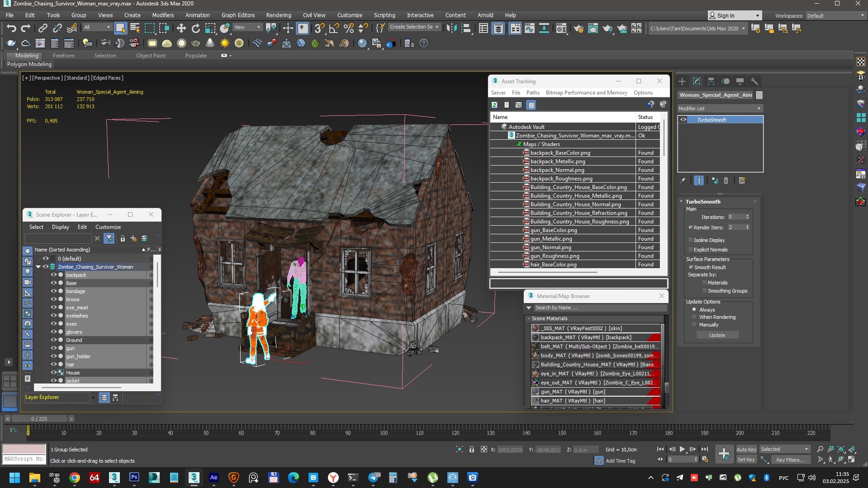Click filter funnel icon in Scene Explorer

tap(109, 238)
